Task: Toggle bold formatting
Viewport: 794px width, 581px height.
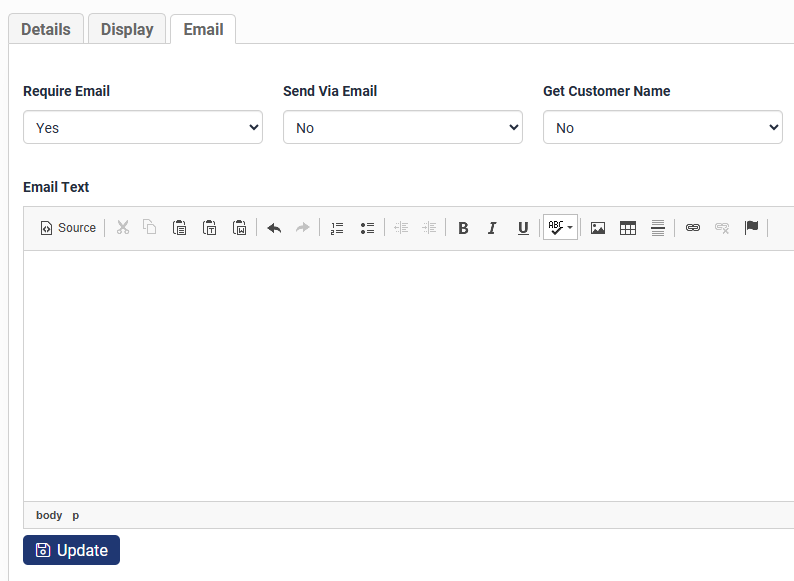Action: 463,228
